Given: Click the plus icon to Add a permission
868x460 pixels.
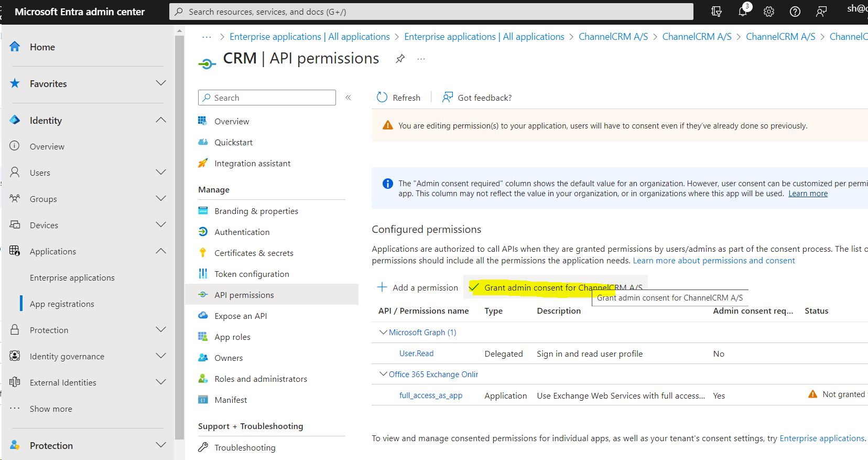Looking at the screenshot, I should [x=383, y=287].
